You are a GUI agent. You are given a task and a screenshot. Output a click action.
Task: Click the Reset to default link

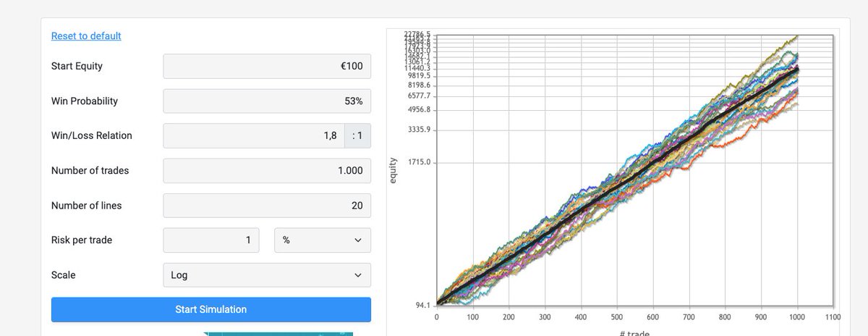[x=86, y=35]
